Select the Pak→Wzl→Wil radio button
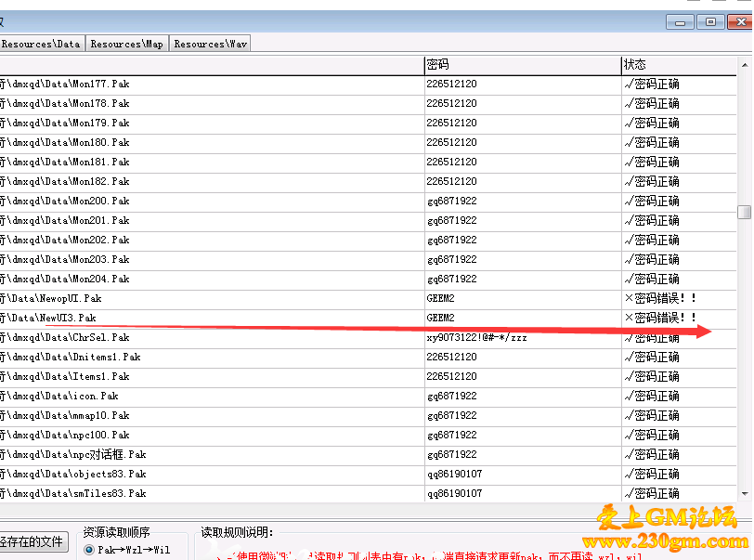The image size is (754, 560). pyautogui.click(x=89, y=550)
